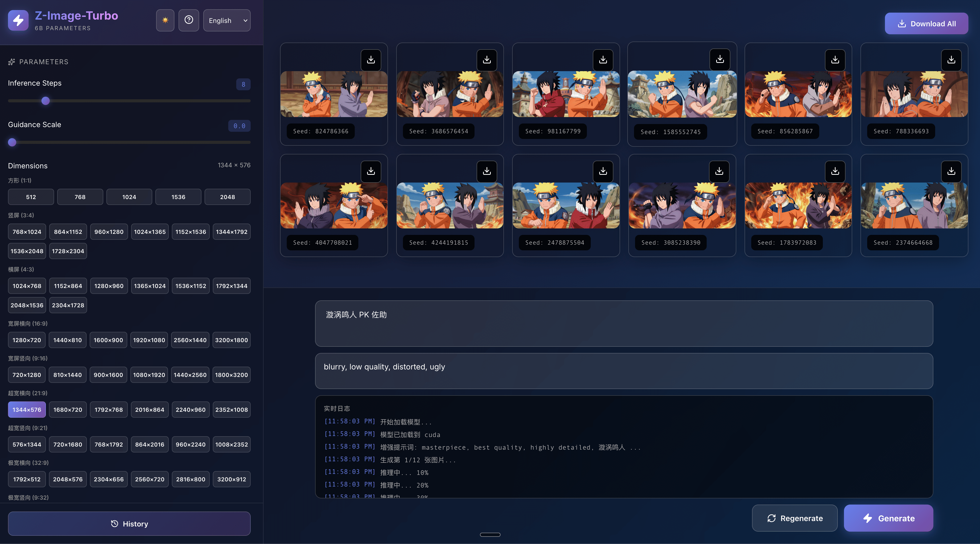Click the Parameters panel sliders icon

11,62
